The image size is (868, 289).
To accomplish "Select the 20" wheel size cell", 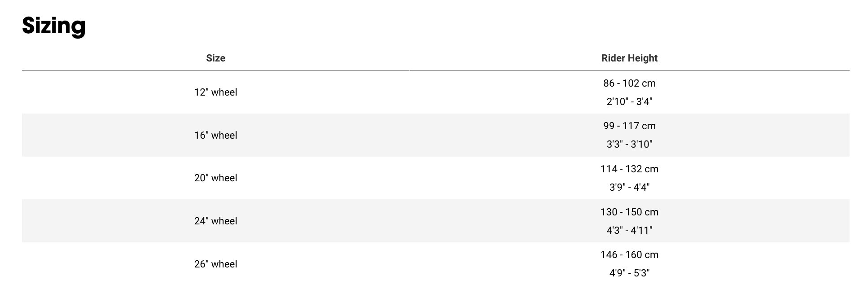I will click(215, 178).
